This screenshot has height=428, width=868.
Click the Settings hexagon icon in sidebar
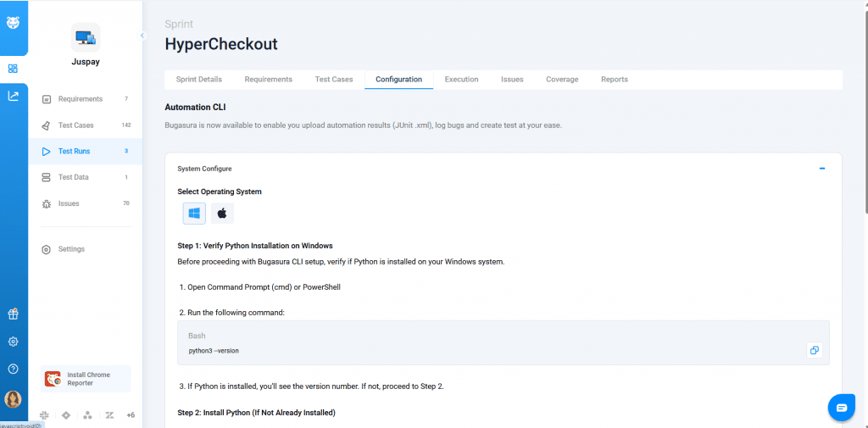(x=47, y=249)
